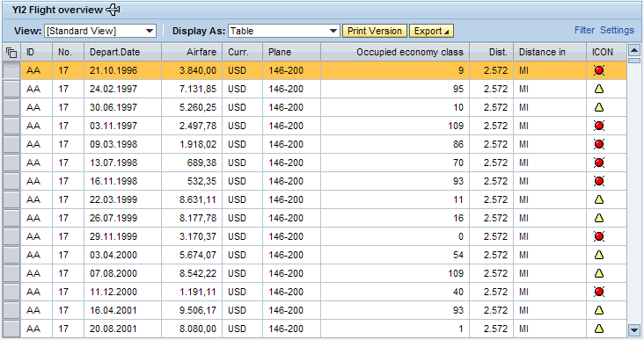Select row selector for 21.10.1996 flight
The image size is (644, 340).
[x=11, y=70]
